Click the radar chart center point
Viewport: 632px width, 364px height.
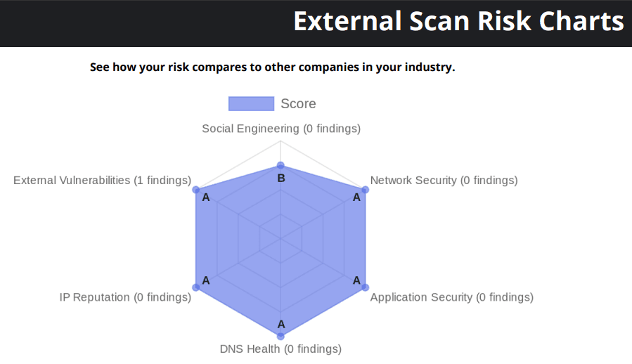point(280,239)
